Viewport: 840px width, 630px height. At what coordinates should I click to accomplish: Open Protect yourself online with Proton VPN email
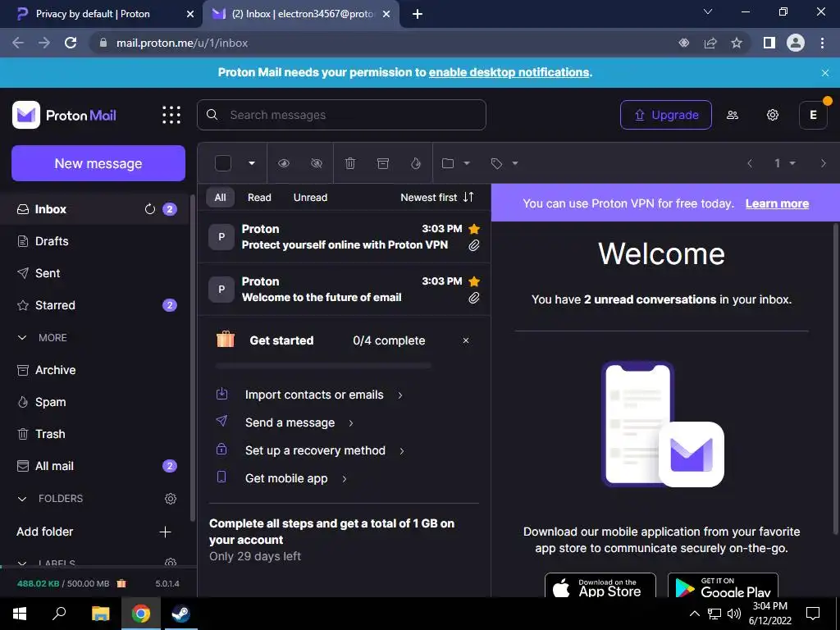point(344,237)
